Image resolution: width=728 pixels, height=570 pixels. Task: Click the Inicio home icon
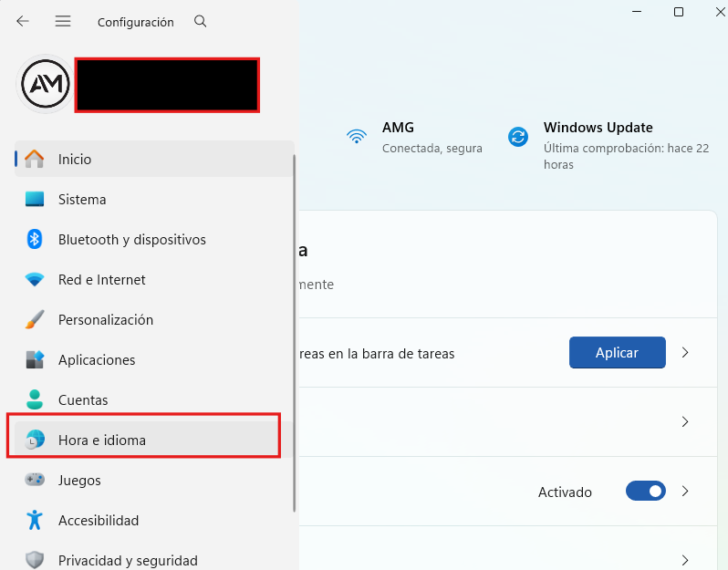click(35, 159)
